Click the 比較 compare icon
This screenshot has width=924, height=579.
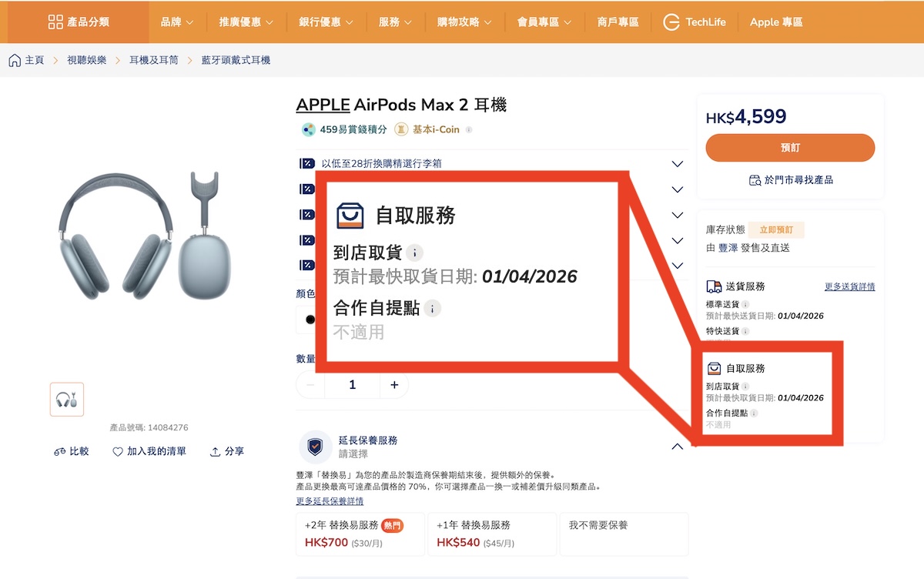point(60,452)
